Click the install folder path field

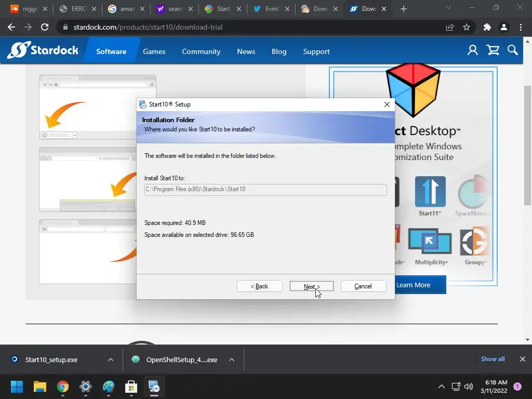tap(265, 189)
